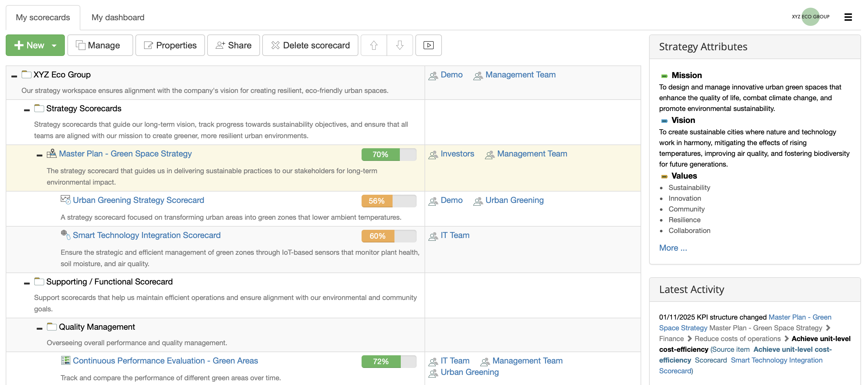Select the My scorecards tab
The width and height of the screenshot is (868, 385).
click(43, 17)
